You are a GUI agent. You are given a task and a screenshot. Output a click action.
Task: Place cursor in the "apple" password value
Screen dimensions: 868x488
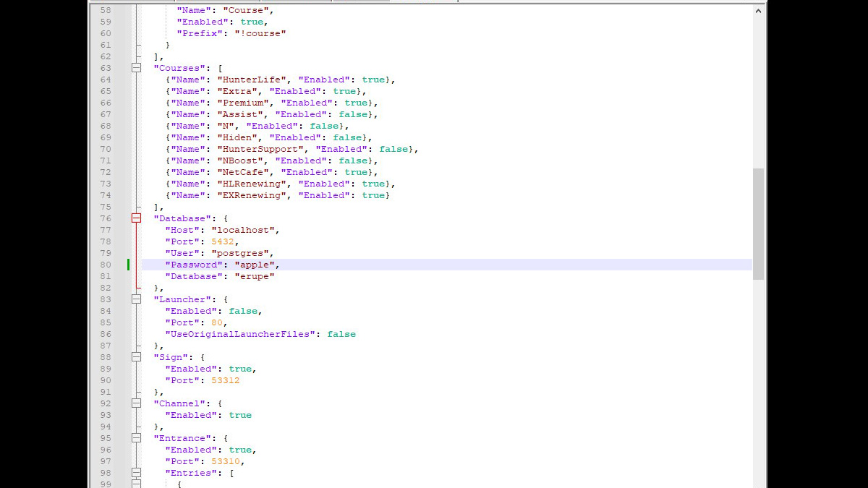click(260, 265)
